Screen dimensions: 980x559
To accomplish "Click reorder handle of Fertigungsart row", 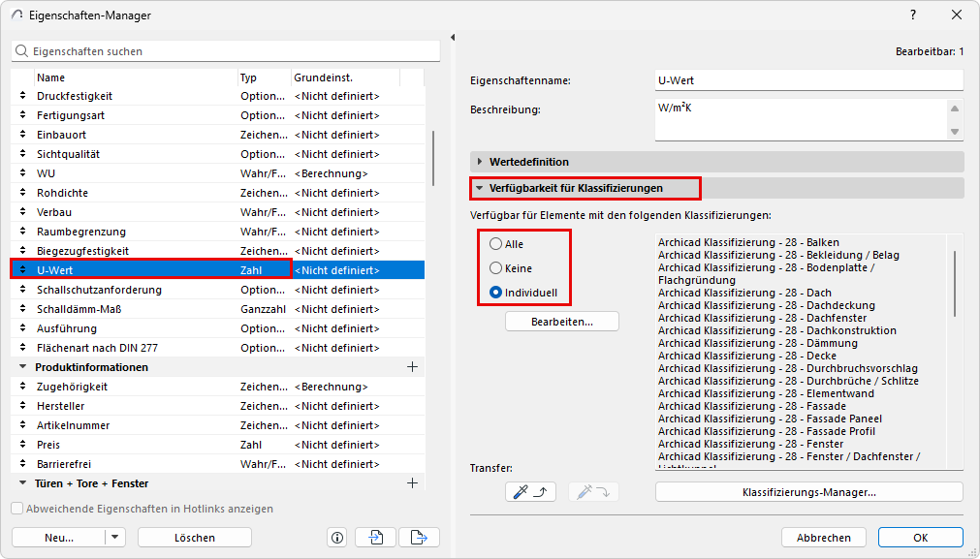I will [23, 115].
